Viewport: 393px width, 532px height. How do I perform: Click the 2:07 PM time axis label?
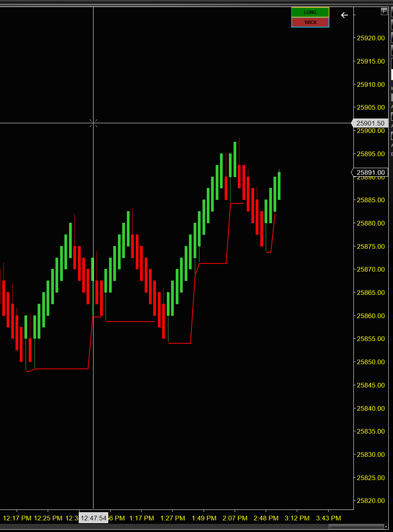click(235, 518)
